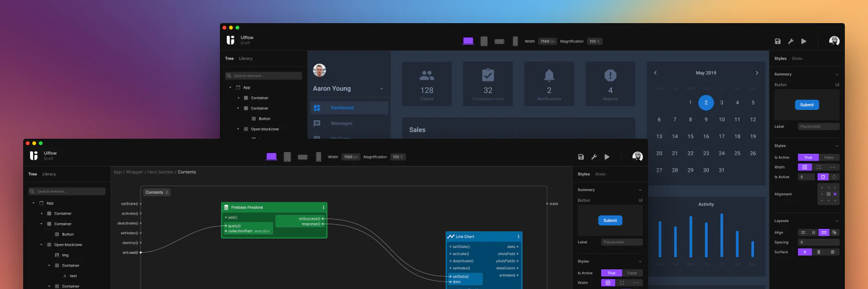868x289 pixels.
Task: Set Is Active to True in back window
Action: (808, 157)
